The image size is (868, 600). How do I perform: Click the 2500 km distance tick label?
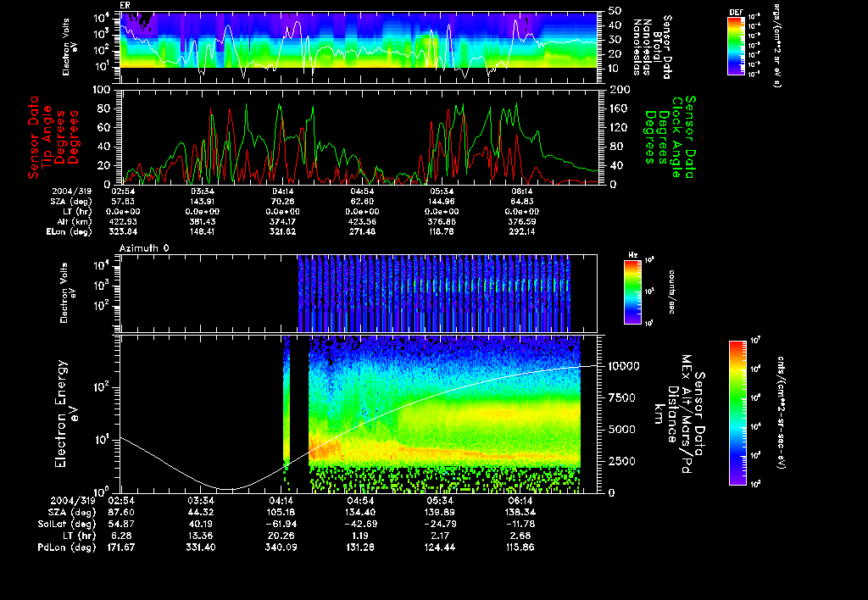point(621,461)
